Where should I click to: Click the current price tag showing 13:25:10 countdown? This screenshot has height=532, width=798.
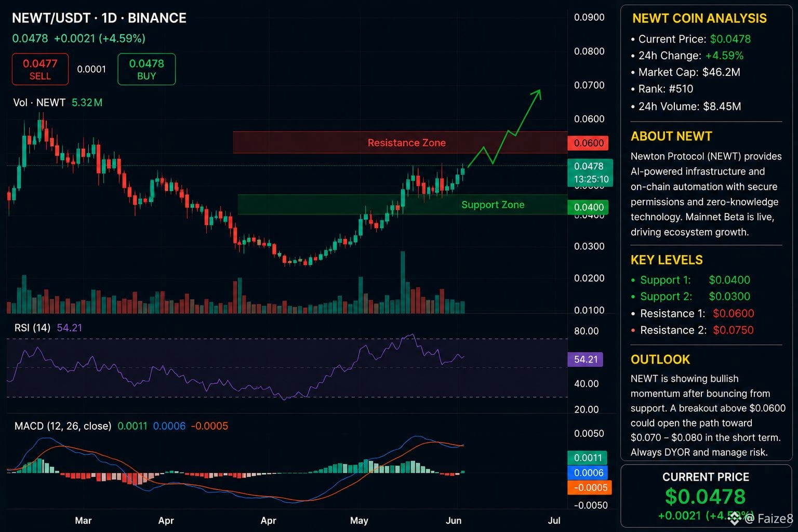point(591,172)
